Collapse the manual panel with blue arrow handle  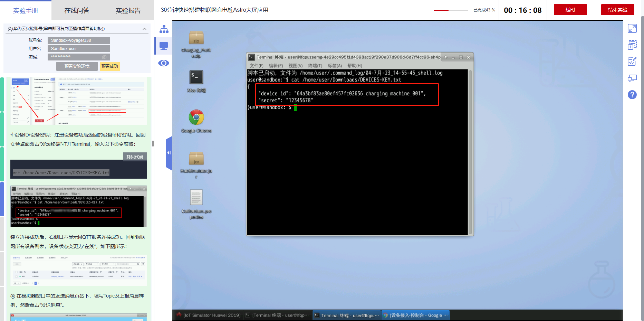point(169,153)
